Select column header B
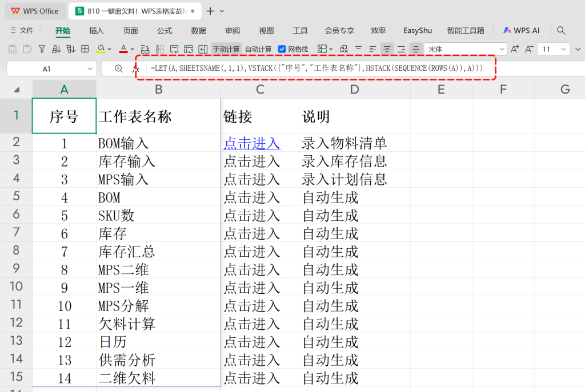 tap(159, 90)
